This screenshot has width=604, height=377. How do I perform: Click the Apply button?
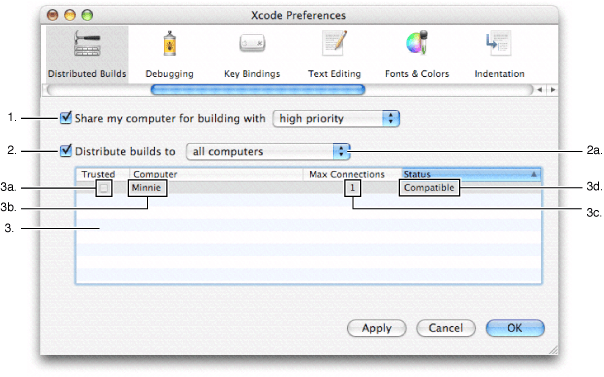coord(377,328)
